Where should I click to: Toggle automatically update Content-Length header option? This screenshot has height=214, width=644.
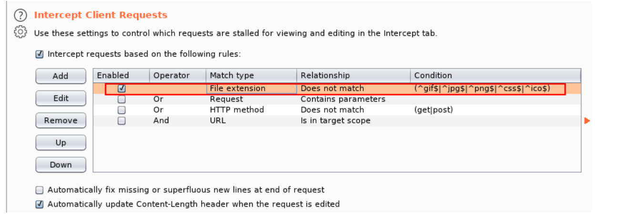[x=40, y=204]
